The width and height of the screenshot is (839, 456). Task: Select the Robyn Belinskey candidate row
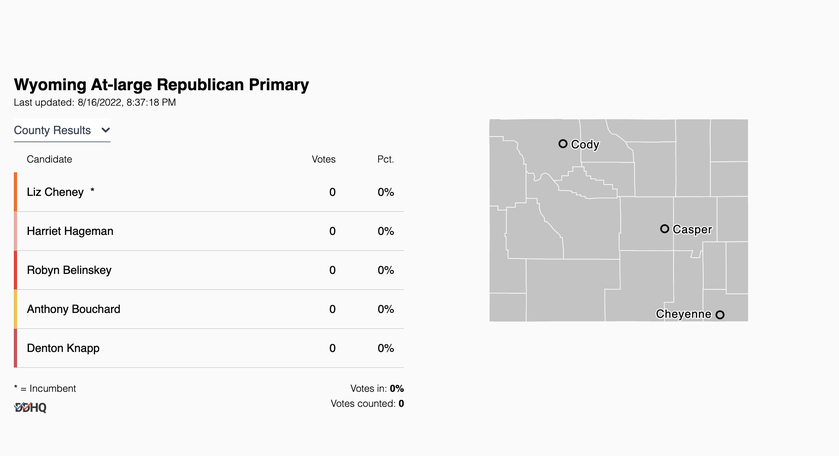209,270
